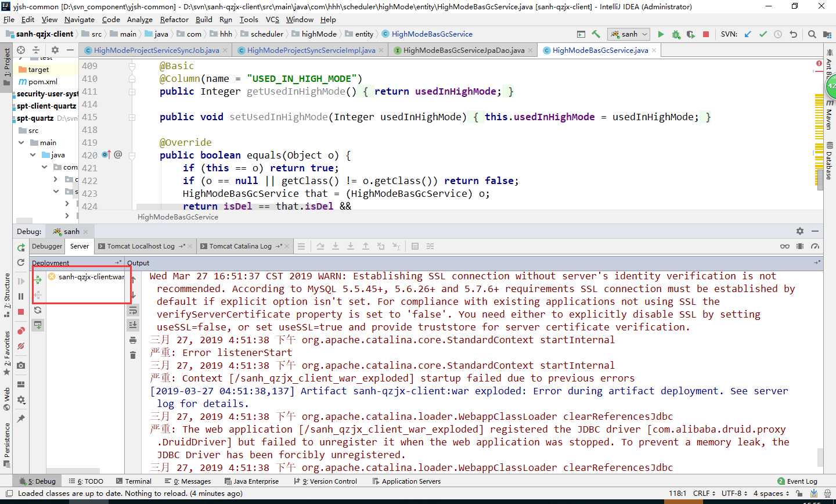The image size is (836, 504).
Task: Pin the Debug tab with pin icon
Action: [x=21, y=419]
